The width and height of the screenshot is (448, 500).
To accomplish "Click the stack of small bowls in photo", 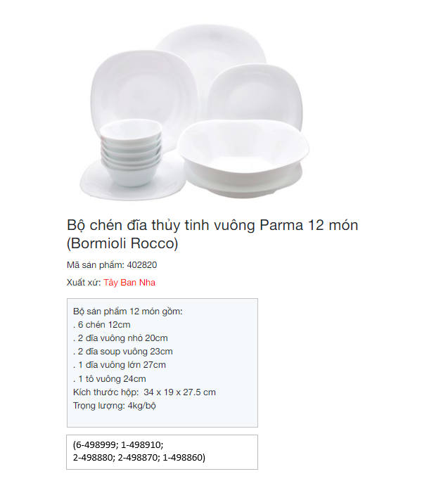I will click(x=131, y=151).
